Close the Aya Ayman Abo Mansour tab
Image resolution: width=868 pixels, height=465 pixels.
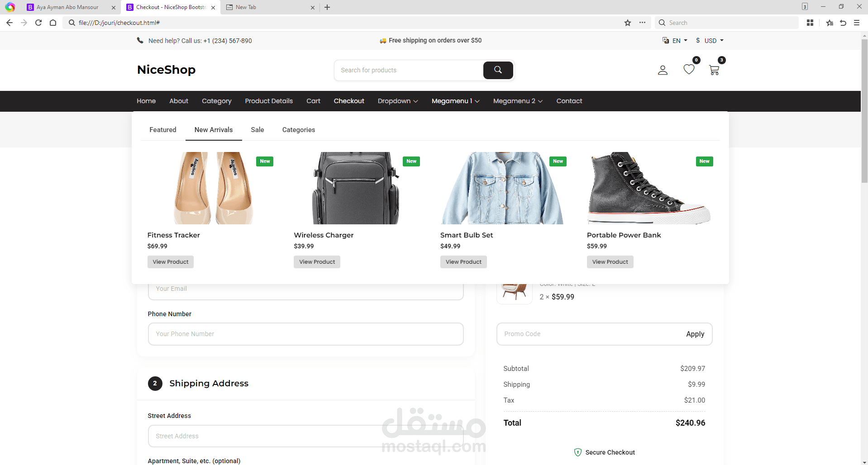click(114, 7)
